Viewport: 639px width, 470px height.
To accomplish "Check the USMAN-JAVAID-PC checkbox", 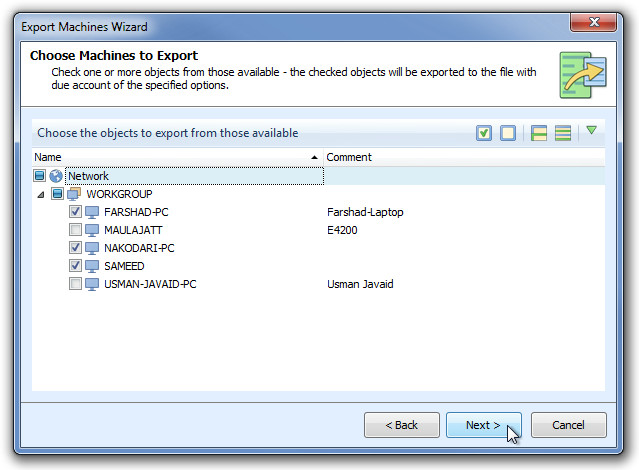I will click(75, 283).
